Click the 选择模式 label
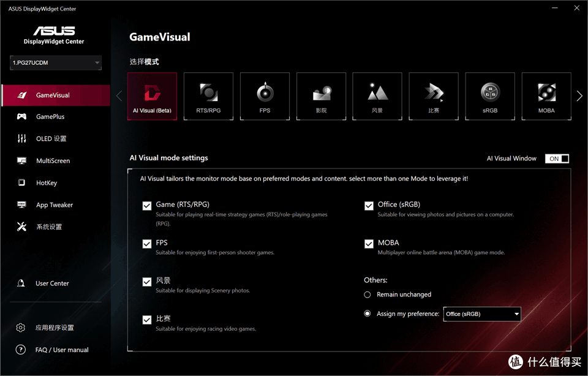The image size is (588, 376). [x=144, y=62]
